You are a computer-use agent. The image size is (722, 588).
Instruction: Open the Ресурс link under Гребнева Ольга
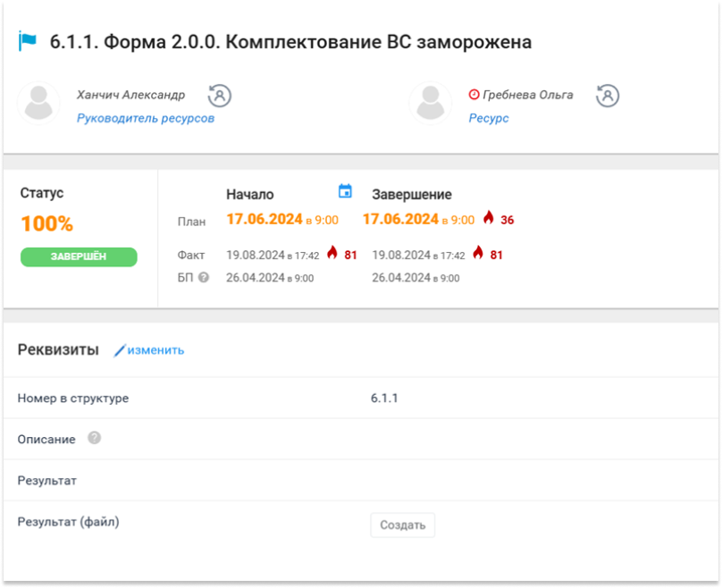pyautogui.click(x=489, y=118)
